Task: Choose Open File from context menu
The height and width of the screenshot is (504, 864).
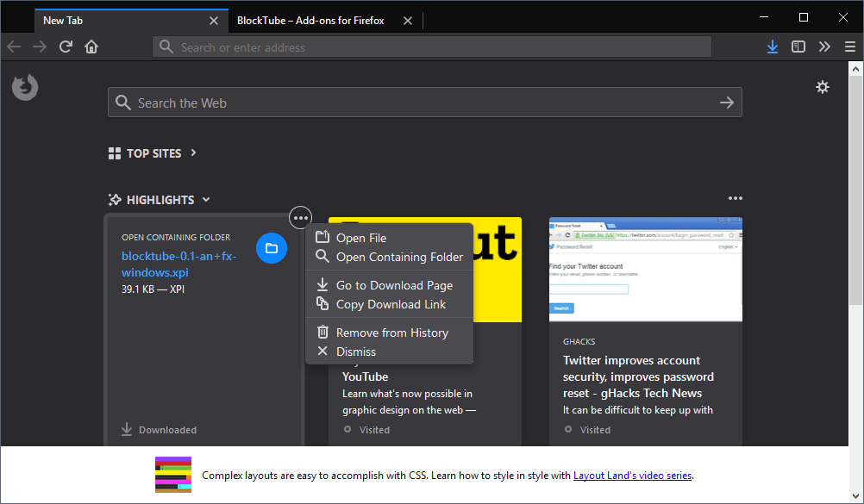Action: [389, 238]
